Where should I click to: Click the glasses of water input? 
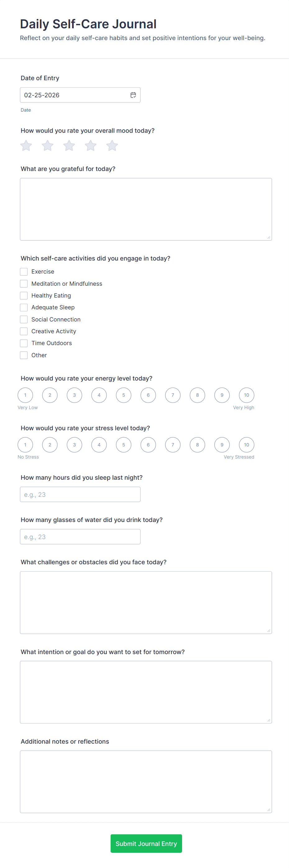[x=80, y=537]
